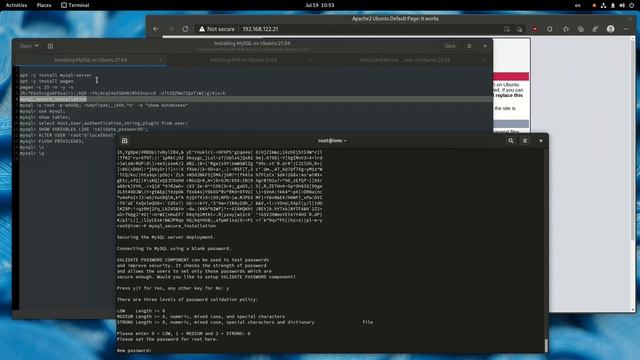The image size is (640, 360).
Task: Click the browser forward arrow
Action: coord(171,29)
